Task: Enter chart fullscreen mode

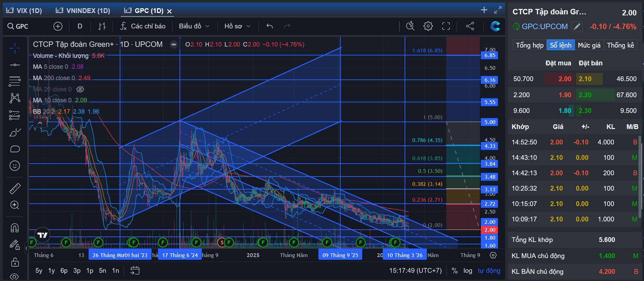Action: tap(446, 26)
